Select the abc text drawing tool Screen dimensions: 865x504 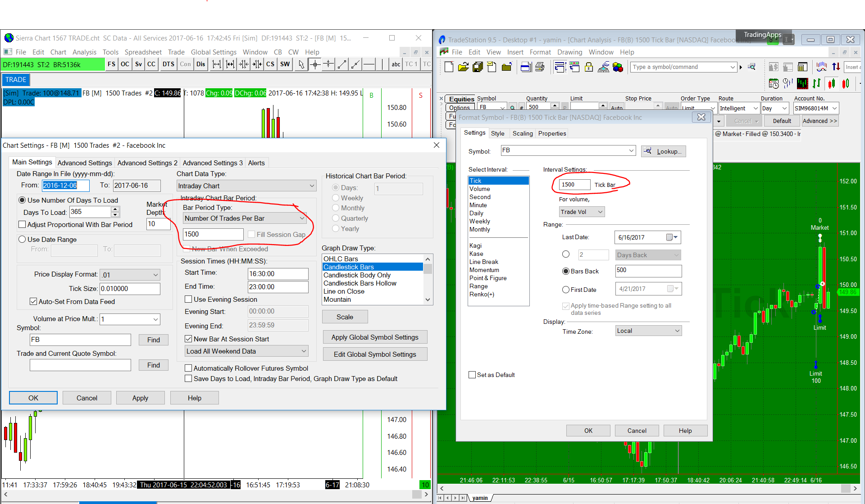tap(396, 64)
